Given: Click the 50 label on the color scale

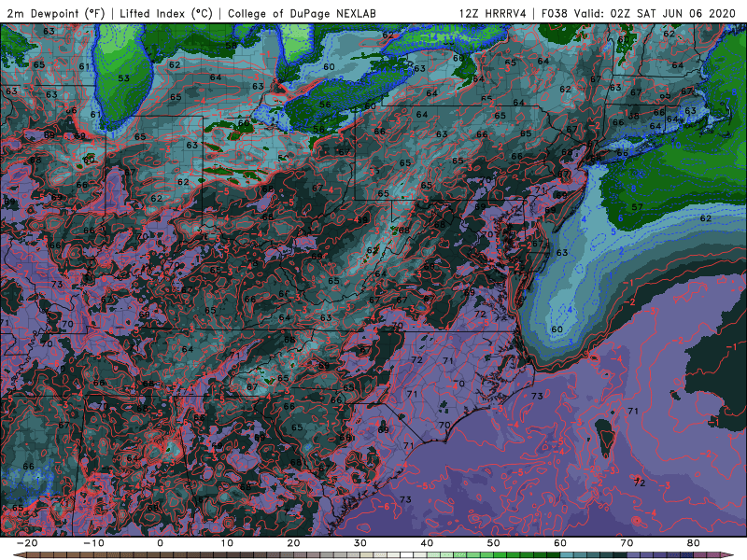Looking at the screenshot, I should click(494, 543).
